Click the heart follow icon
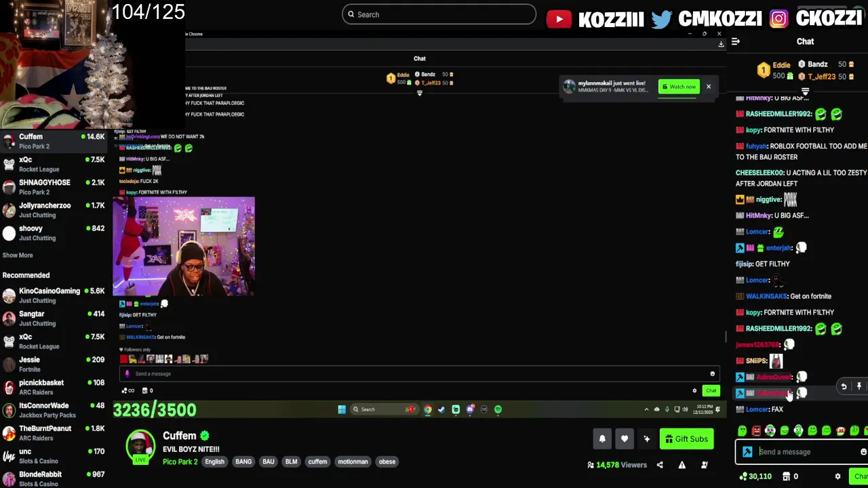The width and height of the screenshot is (868, 488). click(x=625, y=439)
